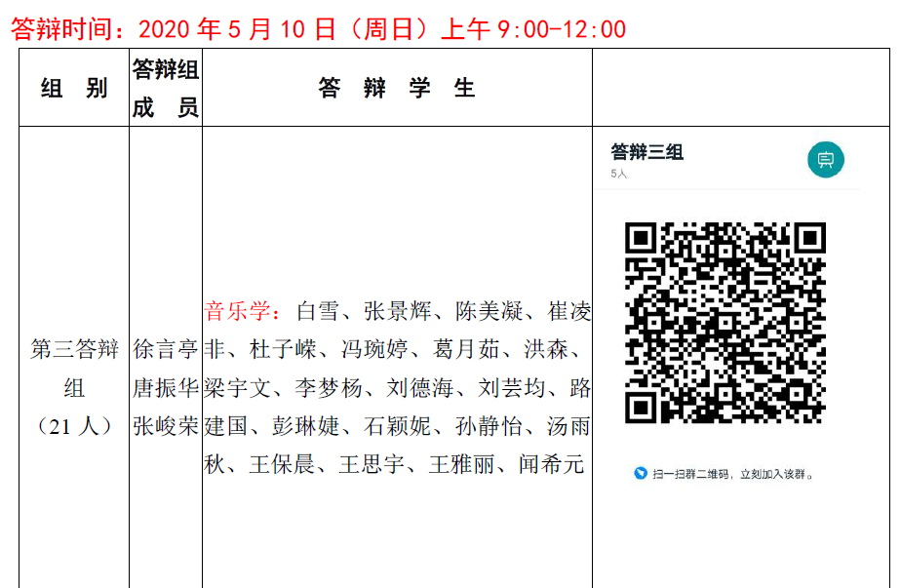
Task: Click the small blue icon beside scan instruction
Action: 640,474
